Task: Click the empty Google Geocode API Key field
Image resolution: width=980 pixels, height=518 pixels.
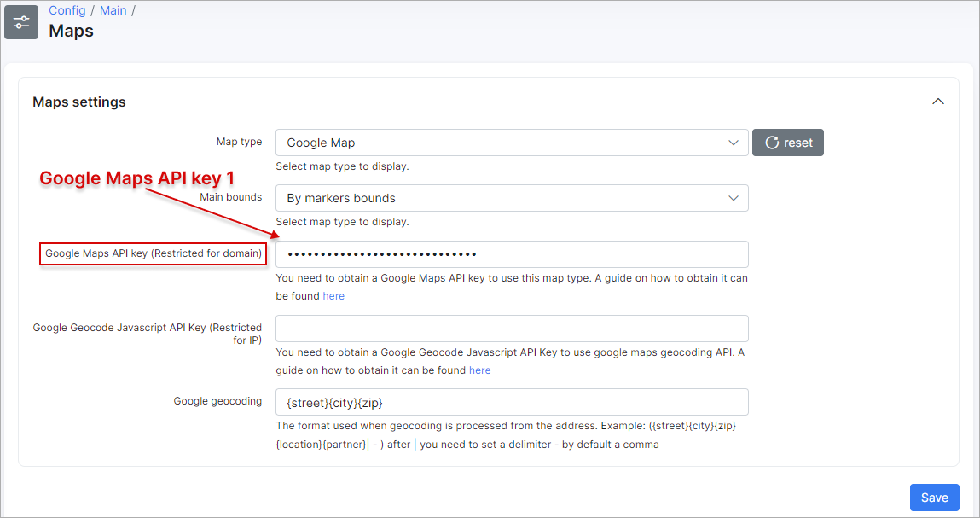Action: (512, 329)
